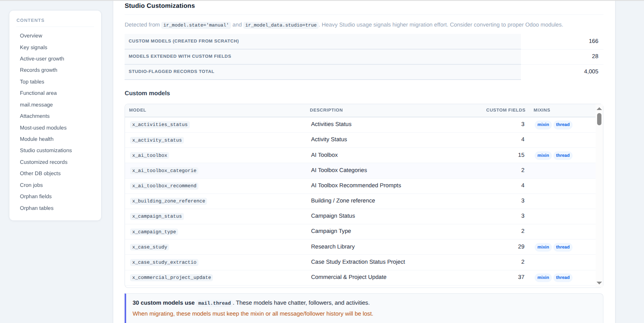Click the AI Toolbox Recommended Prompts description
The width and height of the screenshot is (644, 323).
(356, 185)
